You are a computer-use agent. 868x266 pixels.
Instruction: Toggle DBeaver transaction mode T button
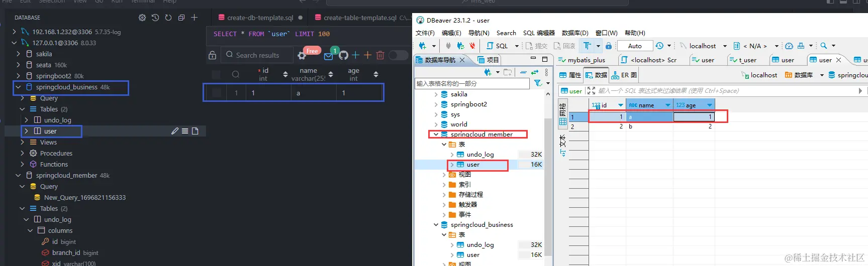[587, 46]
